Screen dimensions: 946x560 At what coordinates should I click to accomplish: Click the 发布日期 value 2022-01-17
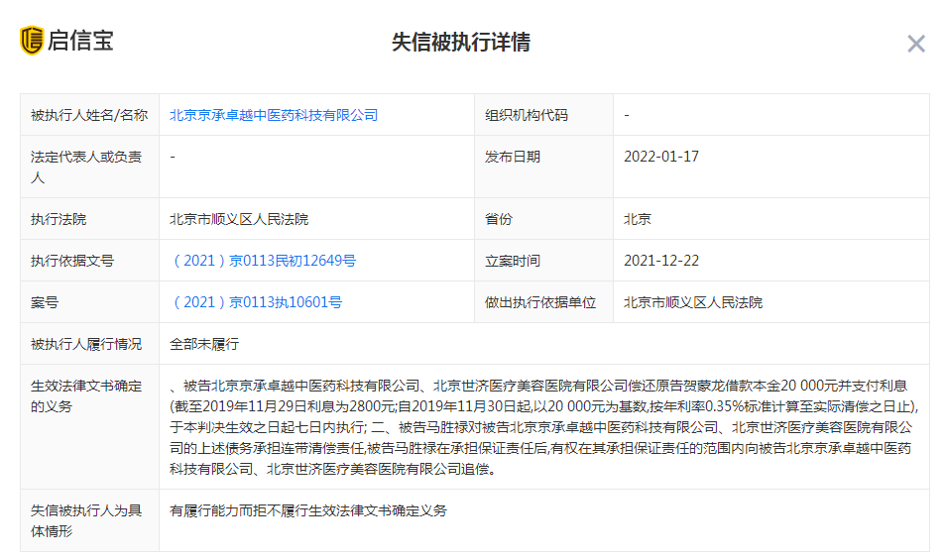click(x=661, y=157)
